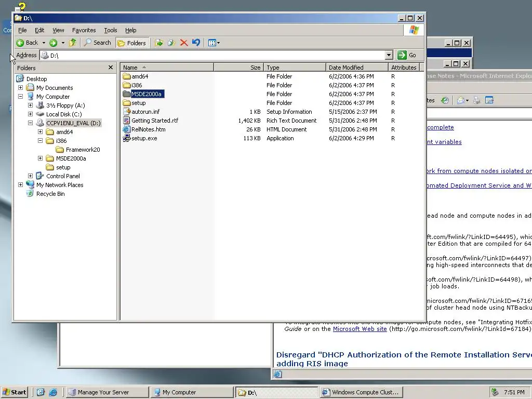Select the MSDE2000a folder in file list
The height and width of the screenshot is (399, 532).
(147, 94)
